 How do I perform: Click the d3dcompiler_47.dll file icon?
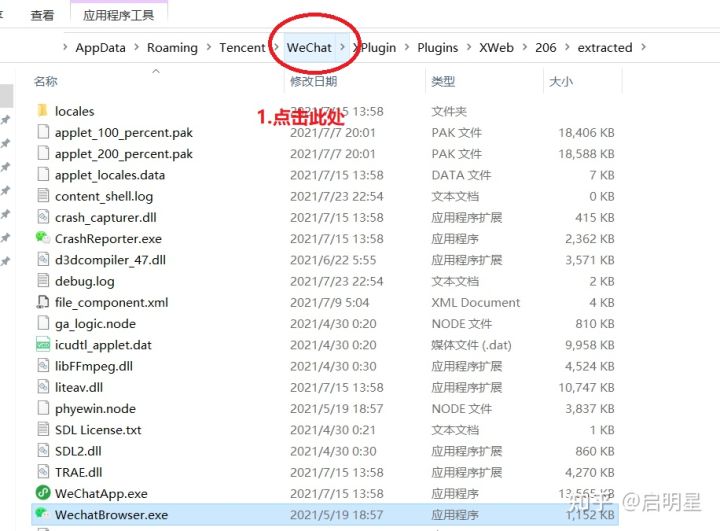coord(43,260)
